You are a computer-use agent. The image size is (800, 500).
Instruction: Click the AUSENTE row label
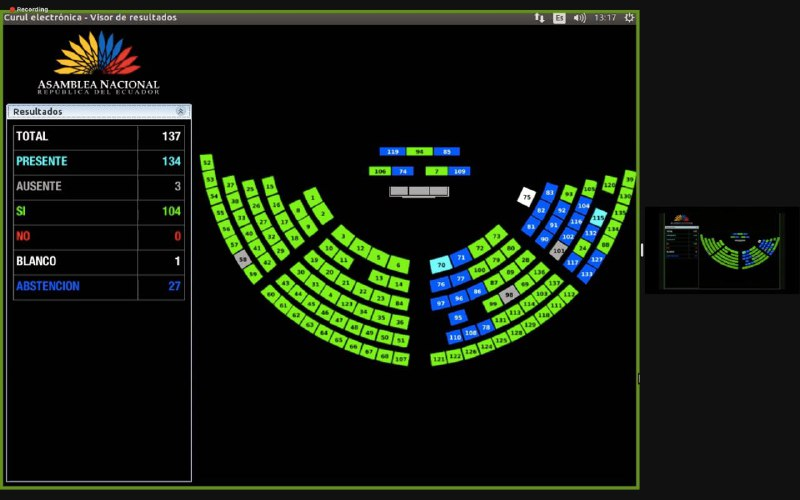pos(39,186)
